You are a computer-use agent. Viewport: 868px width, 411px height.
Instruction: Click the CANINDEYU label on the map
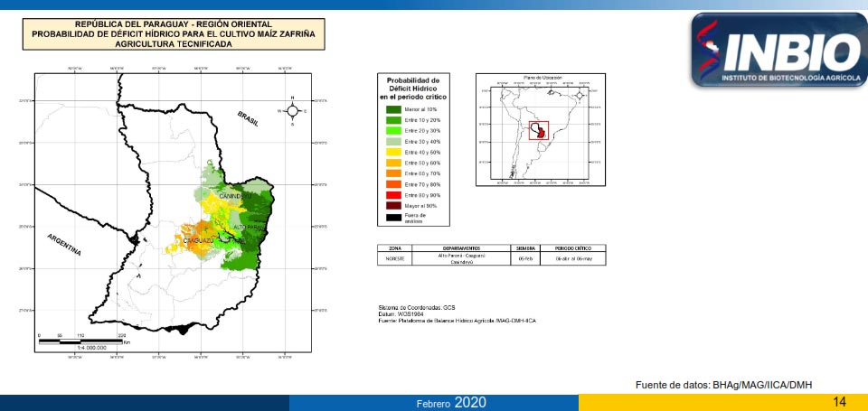point(232,195)
